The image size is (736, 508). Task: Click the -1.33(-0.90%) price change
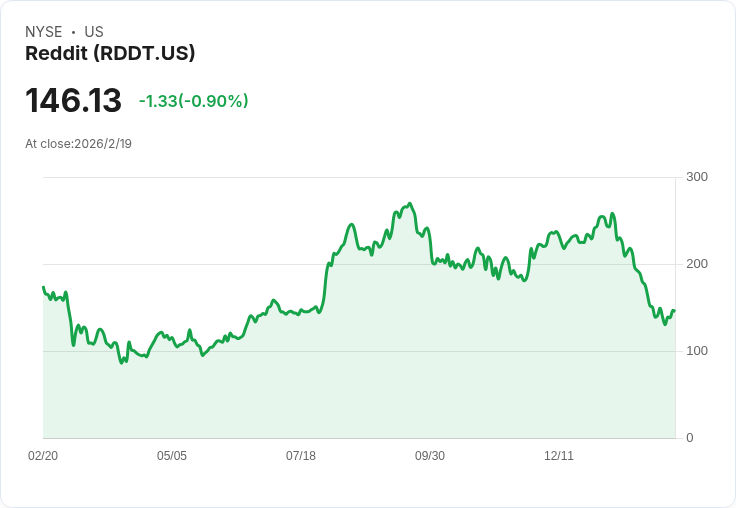[x=193, y=101]
